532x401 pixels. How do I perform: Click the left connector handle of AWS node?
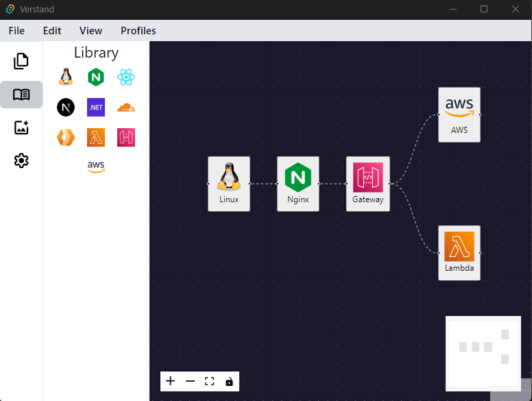pos(438,114)
